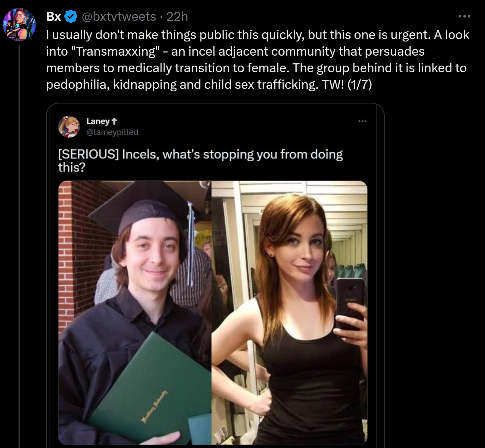Viewport: 485px width, 448px height.
Task: Open quoted text "[SERIOUS] Incels, what's stopping"
Action: coord(200,160)
